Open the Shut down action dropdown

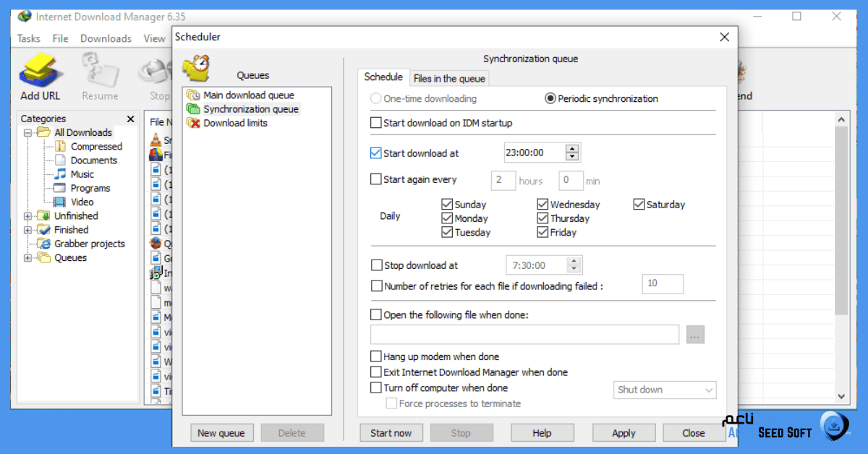pyautogui.click(x=664, y=390)
